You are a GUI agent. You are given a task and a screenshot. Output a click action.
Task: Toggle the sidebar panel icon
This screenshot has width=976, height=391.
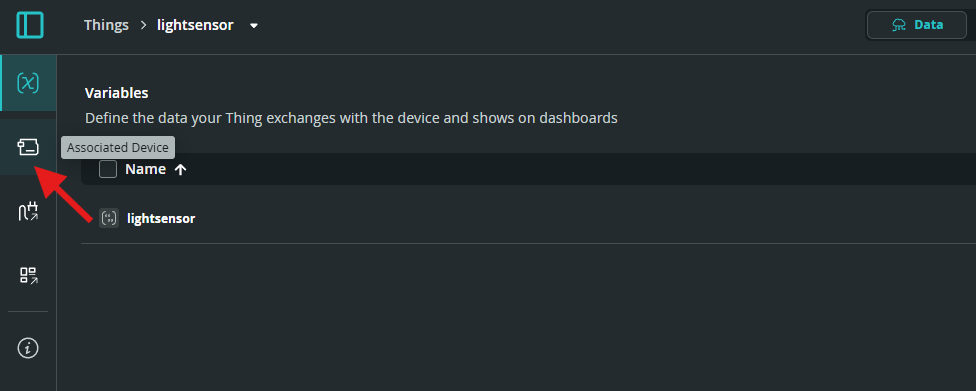[30, 26]
